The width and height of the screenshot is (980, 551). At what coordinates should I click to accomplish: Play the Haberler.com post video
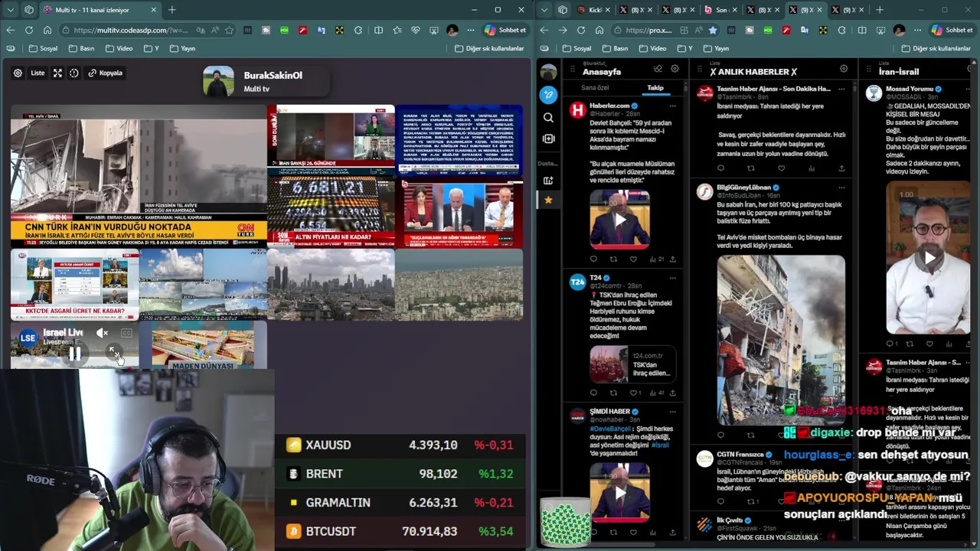(620, 220)
